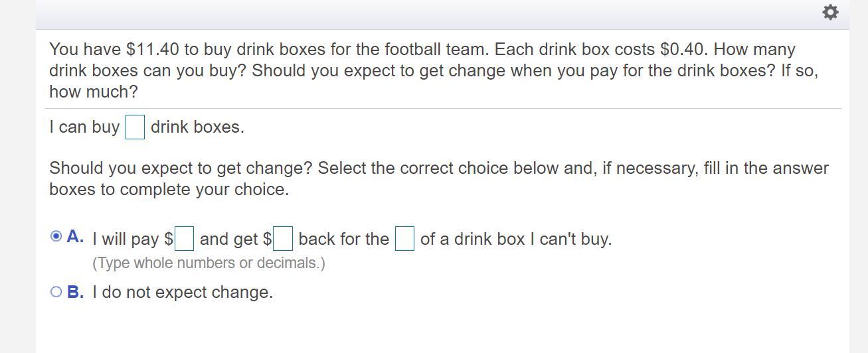Screen dimensions: 868x353
Task: Click the "I will pay $" label text
Action: tap(132, 240)
